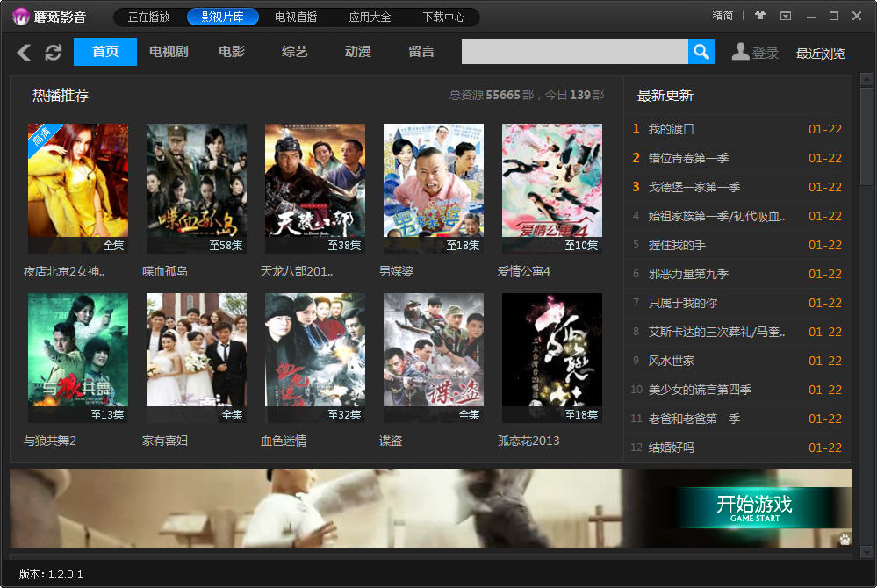Viewport: 877px width, 588px height.
Task: Click the back arrow icon
Action: tap(24, 53)
